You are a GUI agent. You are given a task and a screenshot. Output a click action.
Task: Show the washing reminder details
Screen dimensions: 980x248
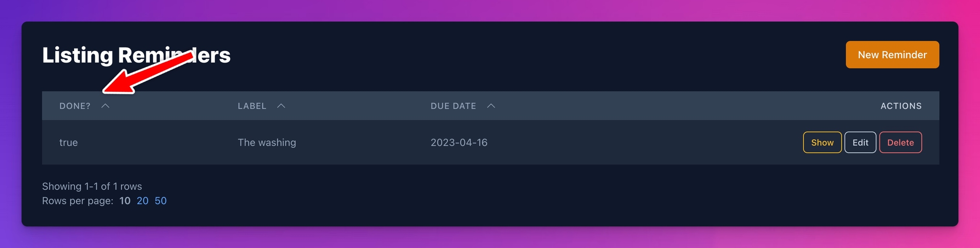822,143
